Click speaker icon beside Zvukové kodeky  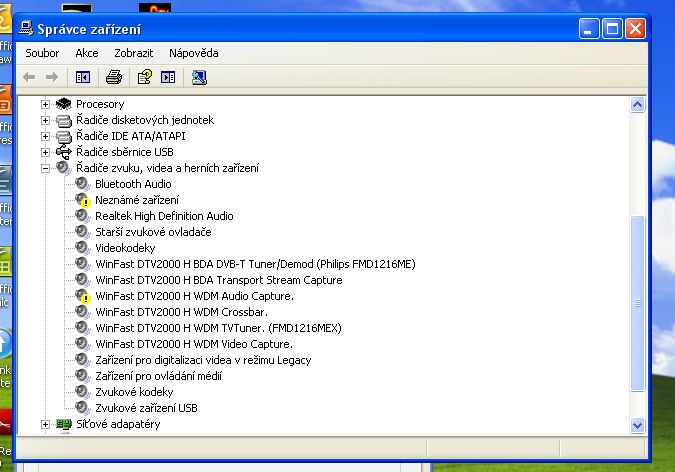click(82, 391)
